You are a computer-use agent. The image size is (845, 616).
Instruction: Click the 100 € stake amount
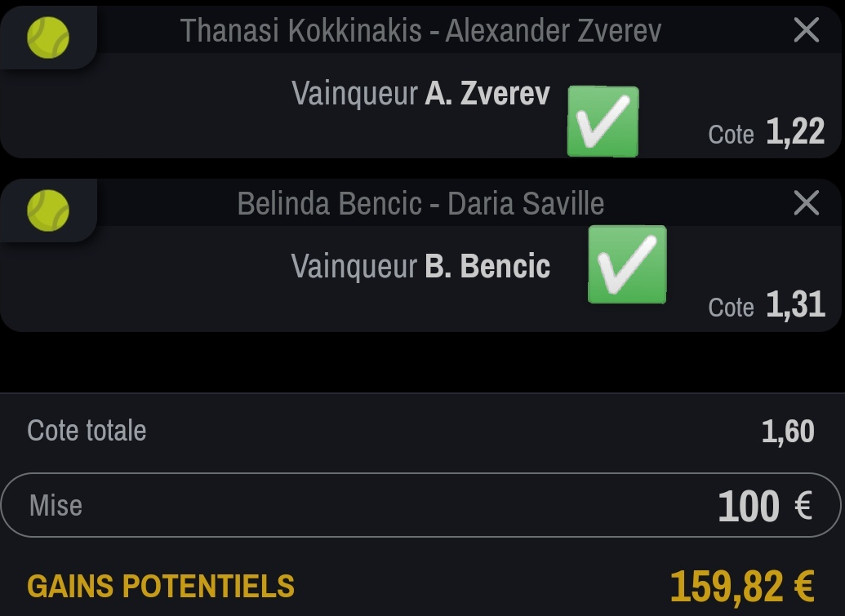[765, 506]
